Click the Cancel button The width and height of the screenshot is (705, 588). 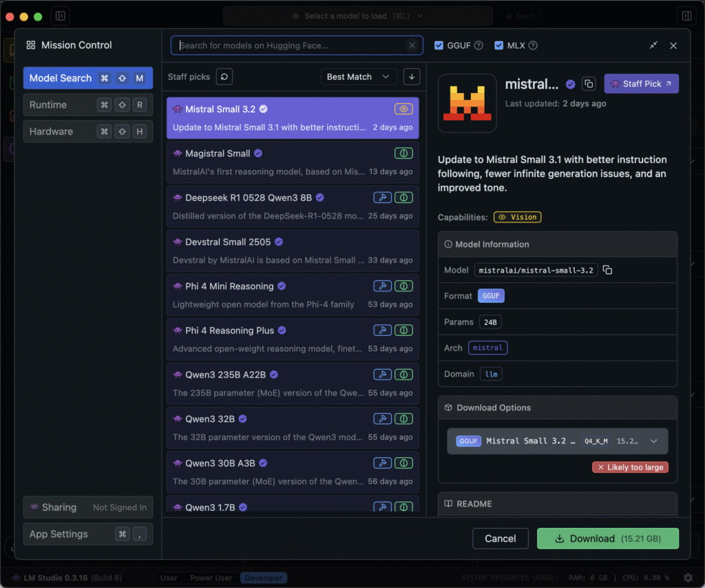click(501, 538)
